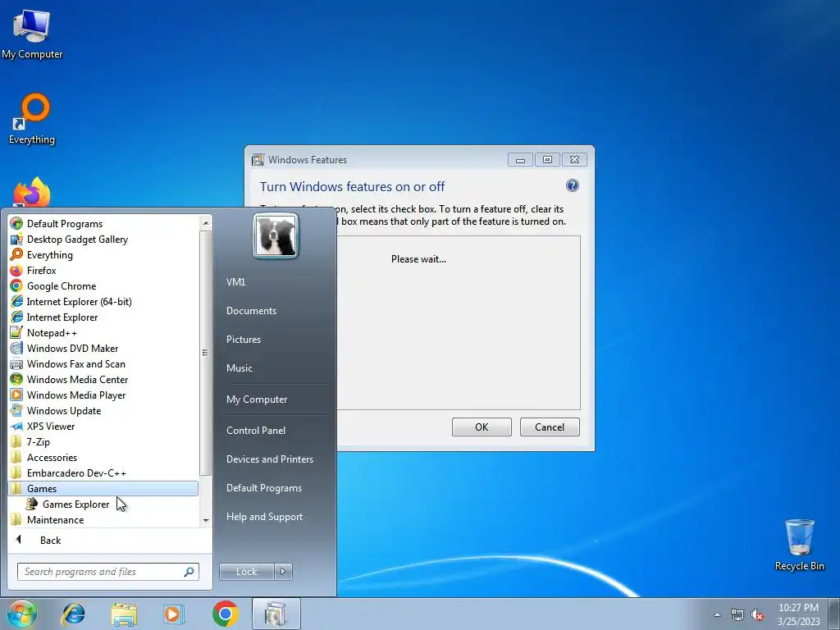Select Windows Features taskbar button
The image size is (840, 630).
276,614
